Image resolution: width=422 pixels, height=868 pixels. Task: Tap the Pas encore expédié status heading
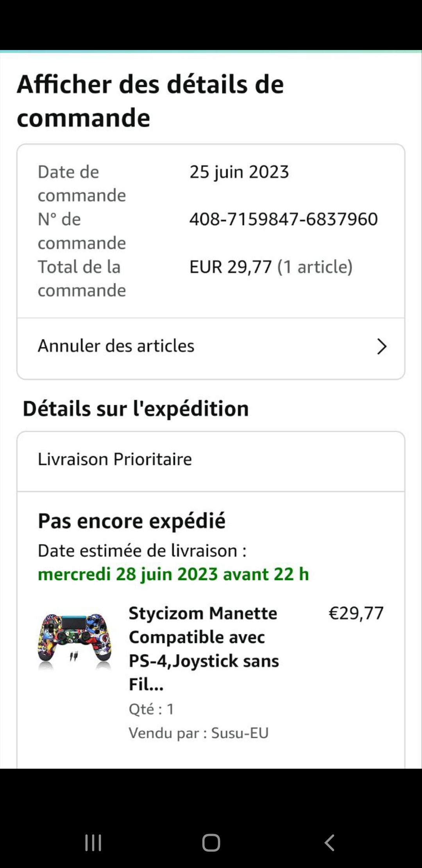pos(132,521)
